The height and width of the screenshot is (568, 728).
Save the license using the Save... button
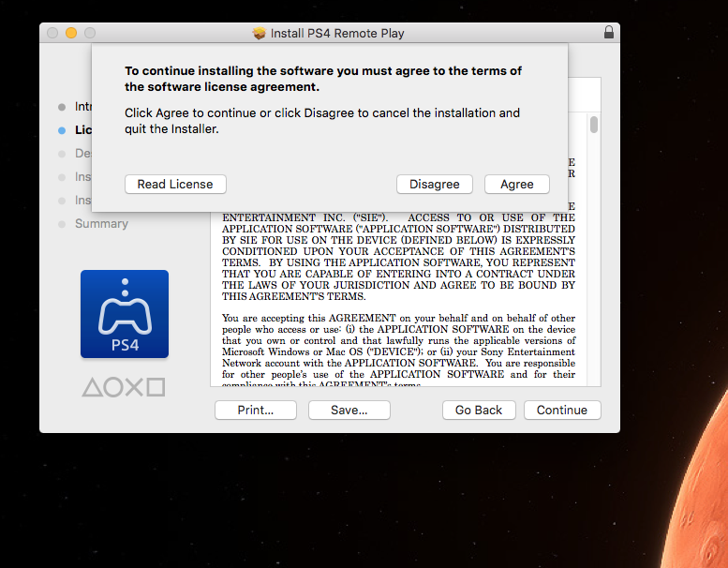tap(349, 410)
